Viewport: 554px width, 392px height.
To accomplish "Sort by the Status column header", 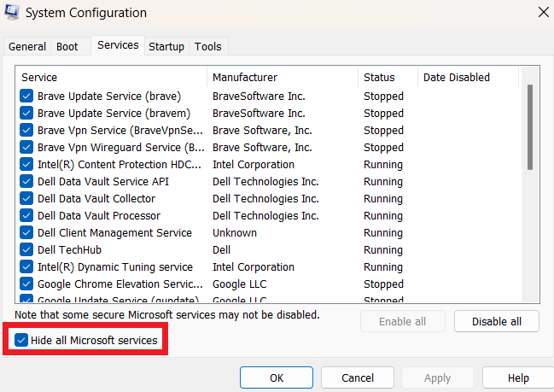I will [x=388, y=77].
